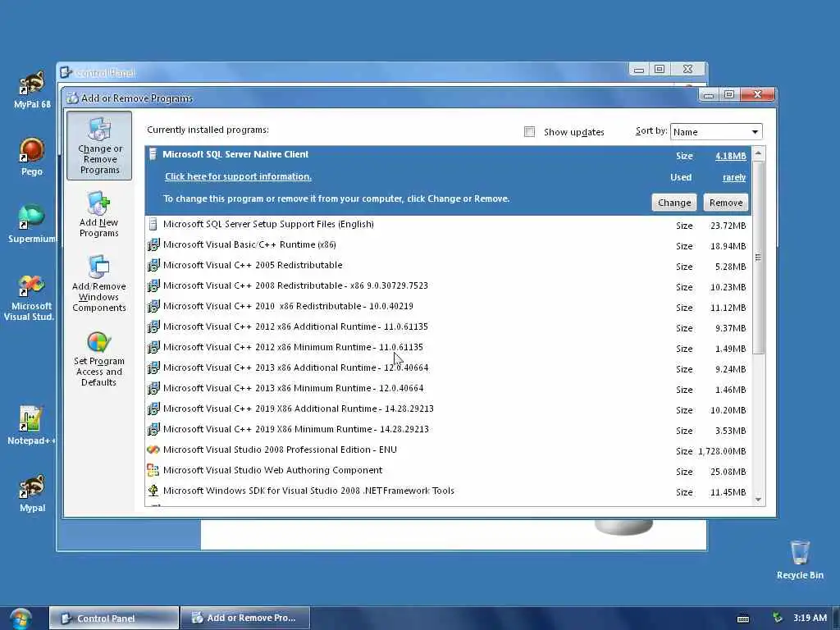Click the program list scrollbar thumb
This screenshot has width=840, height=630.
tap(758, 257)
